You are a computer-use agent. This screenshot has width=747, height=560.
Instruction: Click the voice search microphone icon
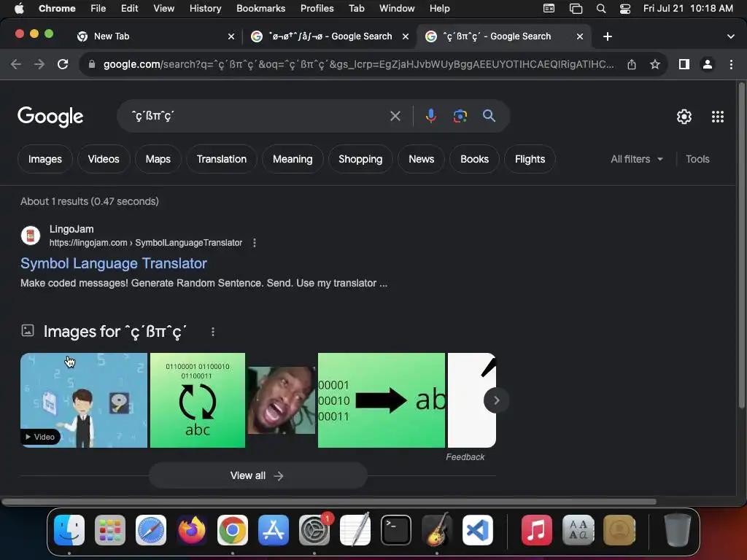pyautogui.click(x=430, y=116)
